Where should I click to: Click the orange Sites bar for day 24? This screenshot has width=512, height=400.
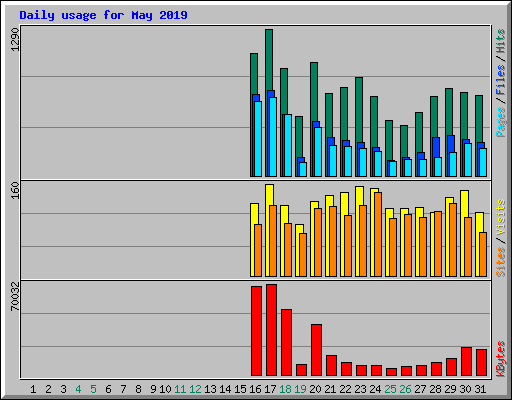click(x=378, y=234)
